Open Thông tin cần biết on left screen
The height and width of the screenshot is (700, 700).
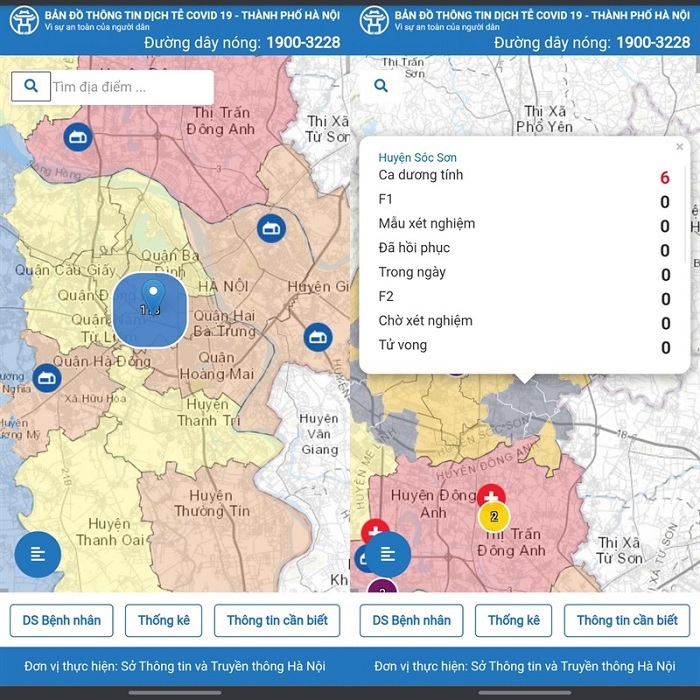click(277, 621)
